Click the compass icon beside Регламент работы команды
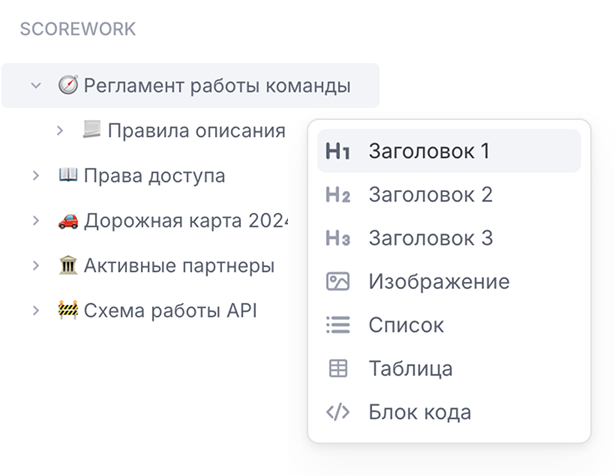 (x=68, y=86)
